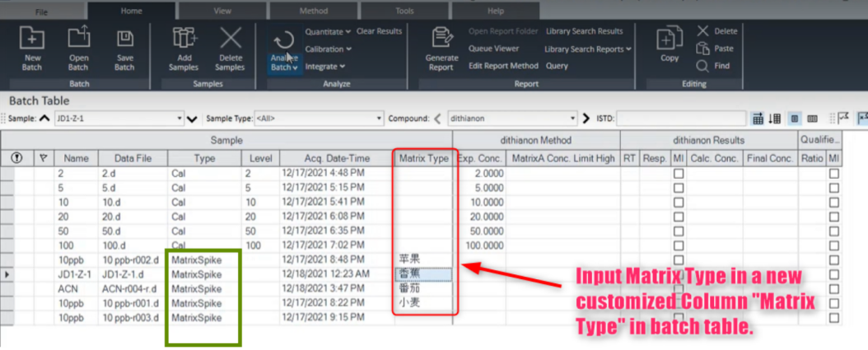Viewport: 868px width, 350px height.
Task: Click Query in the Report group
Action: pos(557,65)
